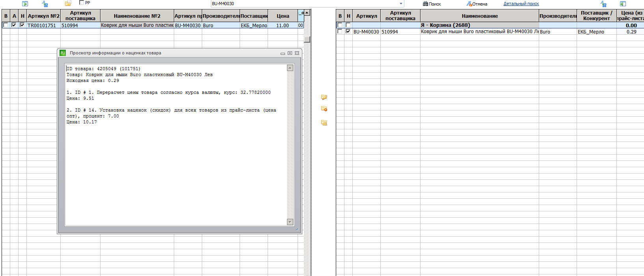Click the folder with red minus icon
Viewport: 644px width, 276px height.
[324, 109]
